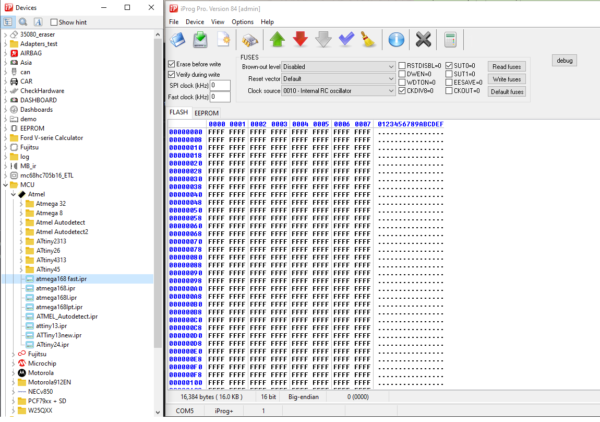This screenshot has height=422, width=600.
Task: Click the chip device toolbar icon
Action: 250,40
